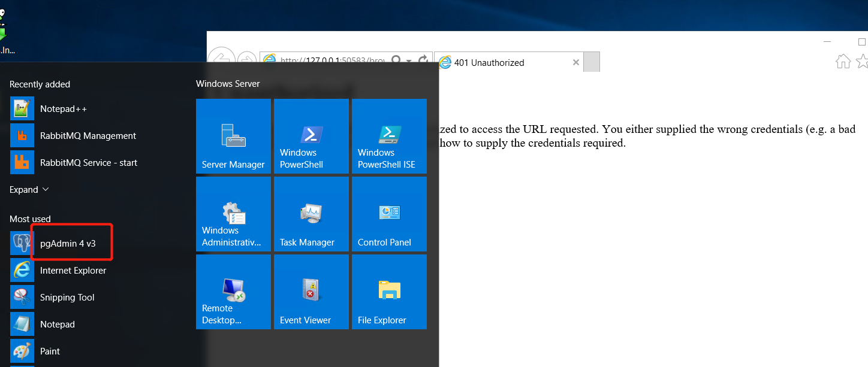Launch Internet Explorer from Most used list
868x367 pixels.
click(73, 271)
